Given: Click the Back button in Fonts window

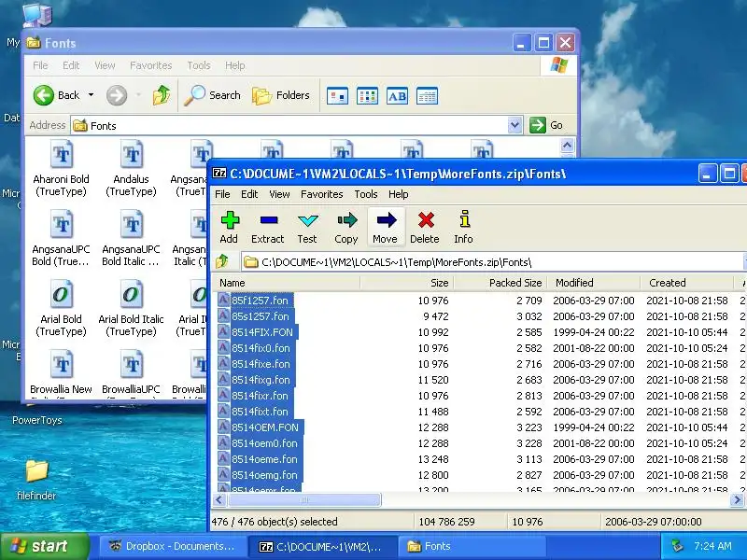Looking at the screenshot, I should tap(56, 95).
